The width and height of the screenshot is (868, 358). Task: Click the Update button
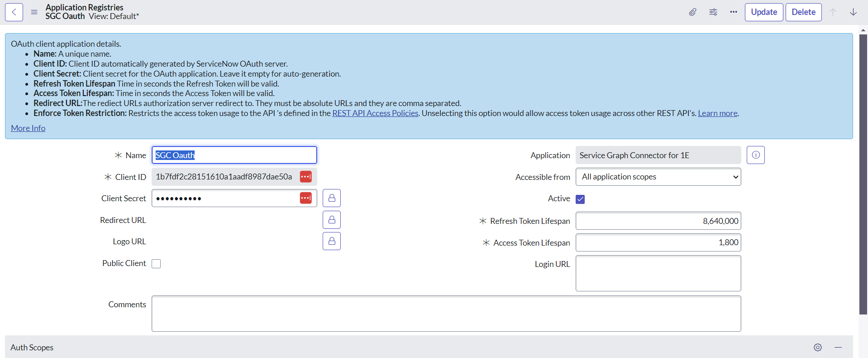click(x=763, y=12)
